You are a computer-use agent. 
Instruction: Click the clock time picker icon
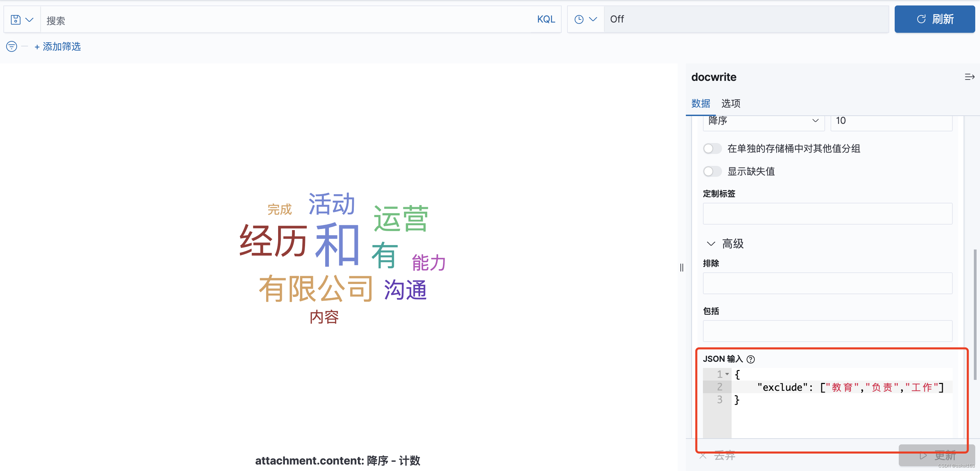point(579,19)
